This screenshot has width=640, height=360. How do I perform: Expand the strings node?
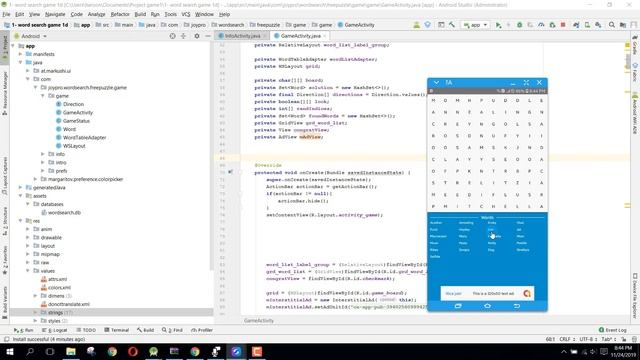point(35,312)
